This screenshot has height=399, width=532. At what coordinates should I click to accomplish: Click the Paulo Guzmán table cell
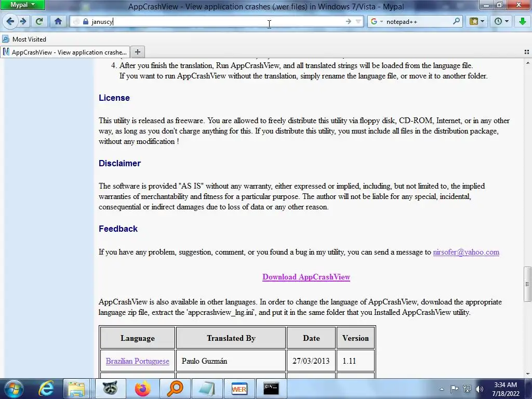click(x=231, y=361)
